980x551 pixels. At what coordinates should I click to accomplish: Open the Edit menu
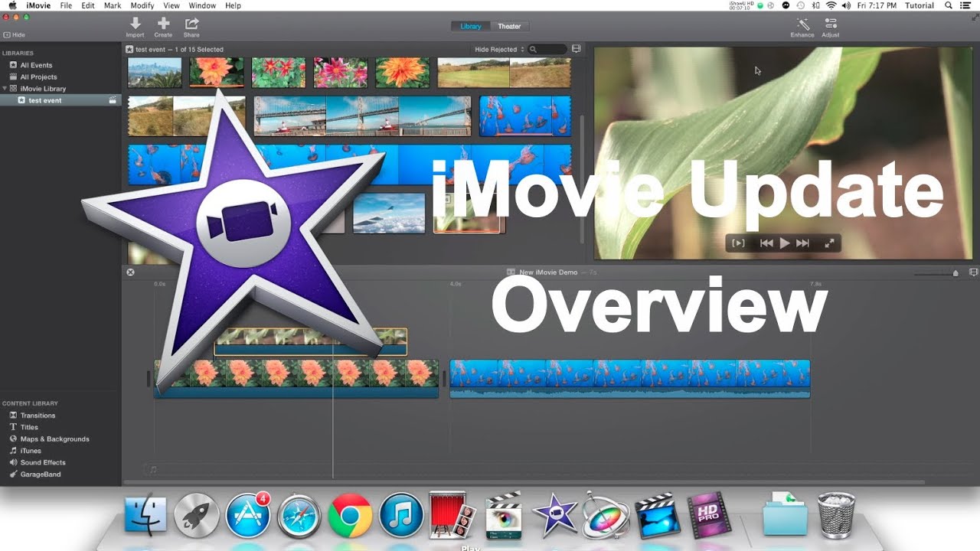coord(88,5)
